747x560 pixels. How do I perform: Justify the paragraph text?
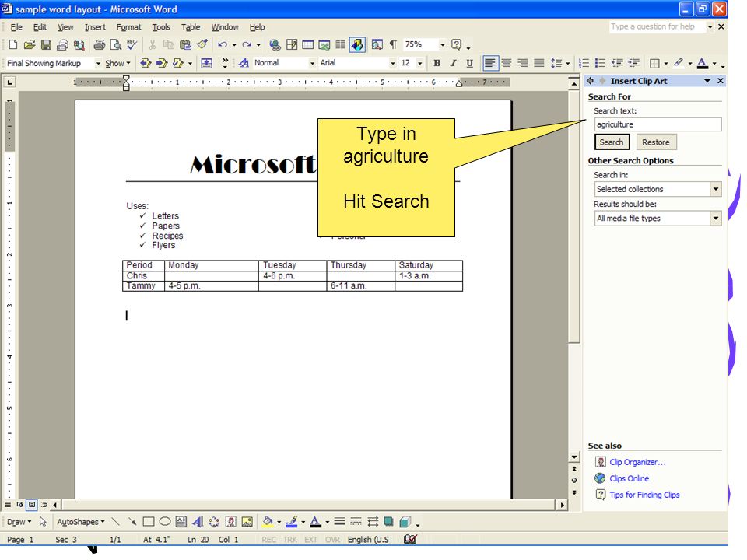[x=538, y=63]
